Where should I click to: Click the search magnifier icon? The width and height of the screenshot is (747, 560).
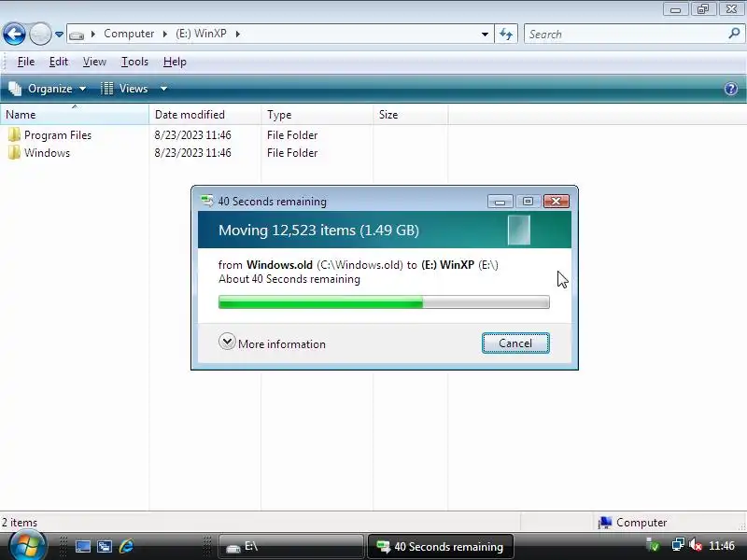[734, 34]
